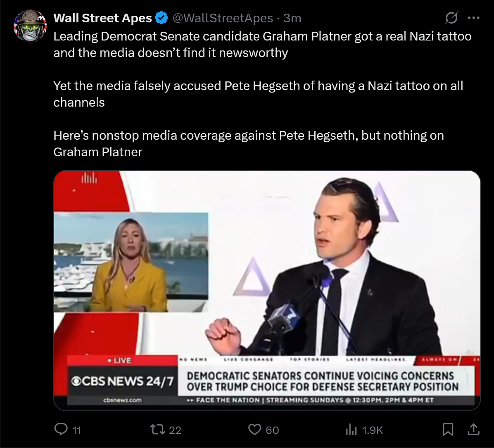Open the reply icon under the post
Image resolution: width=494 pixels, height=448 pixels.
pos(61,429)
